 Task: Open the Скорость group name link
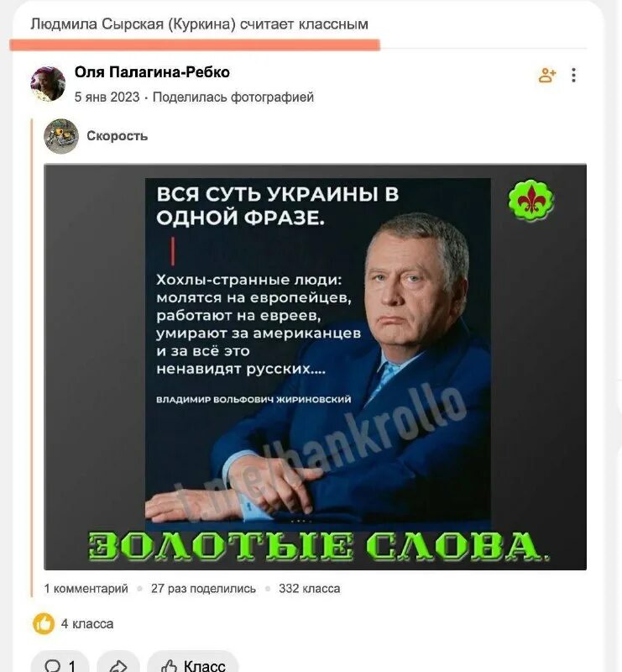117,136
